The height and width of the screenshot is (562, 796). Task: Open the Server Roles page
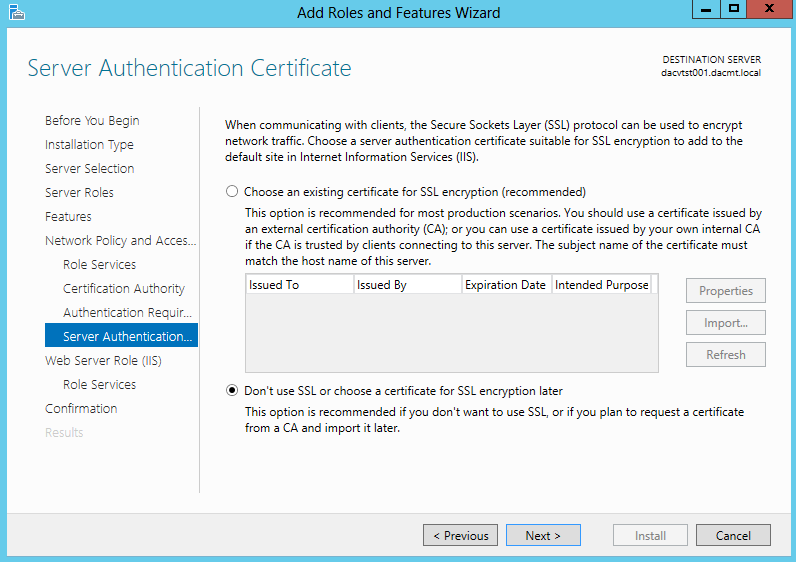point(79,192)
